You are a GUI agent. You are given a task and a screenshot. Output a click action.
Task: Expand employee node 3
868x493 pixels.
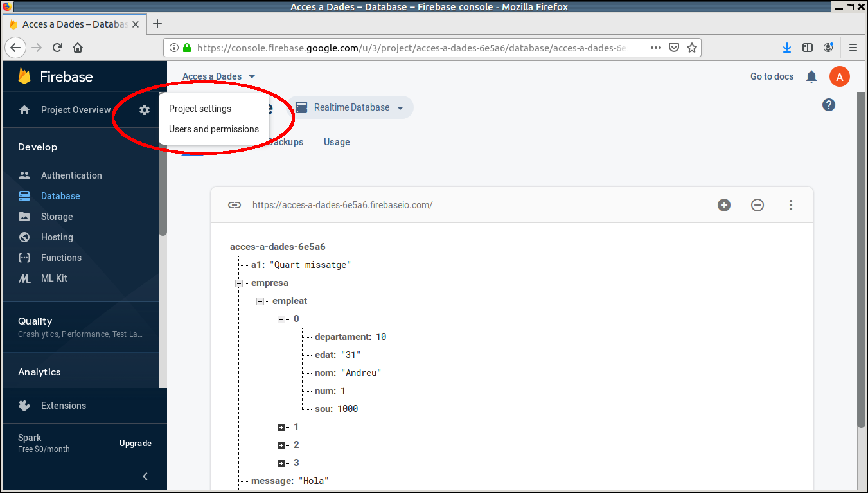[x=281, y=463]
